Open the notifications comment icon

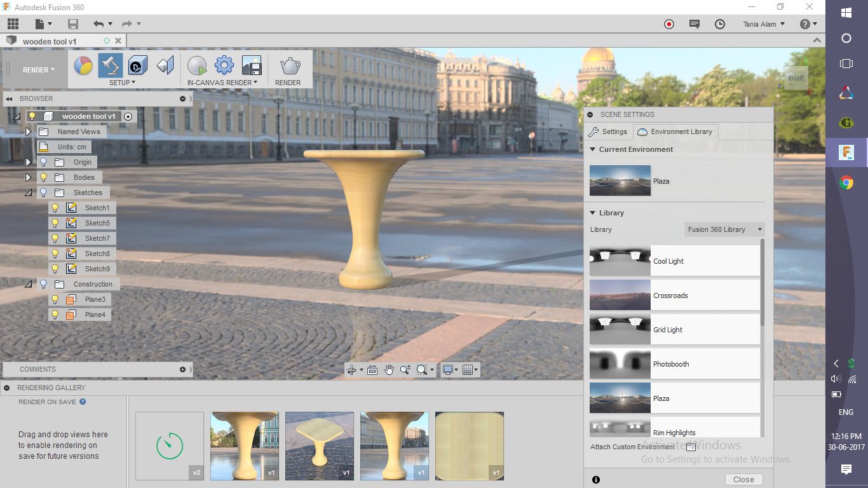pos(695,24)
